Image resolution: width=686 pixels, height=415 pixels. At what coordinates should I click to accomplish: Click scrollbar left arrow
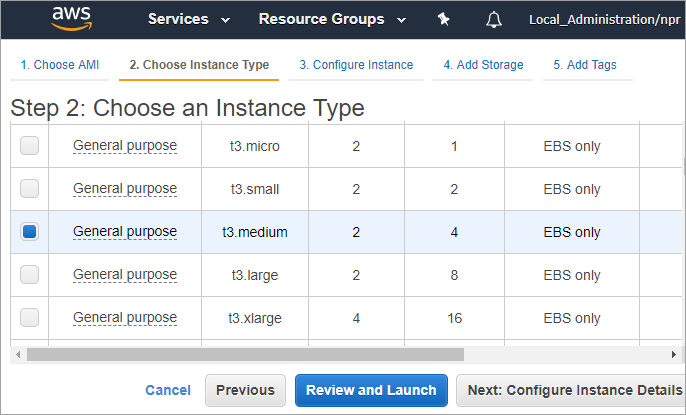pos(17,354)
